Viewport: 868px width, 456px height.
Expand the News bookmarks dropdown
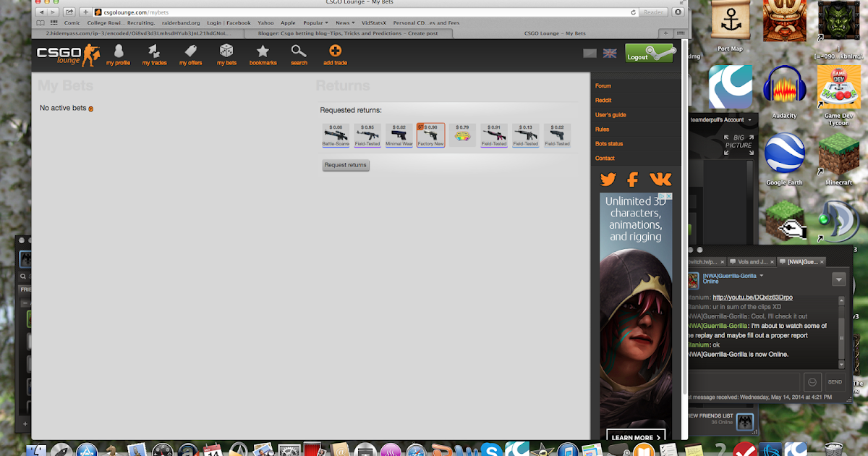[344, 23]
